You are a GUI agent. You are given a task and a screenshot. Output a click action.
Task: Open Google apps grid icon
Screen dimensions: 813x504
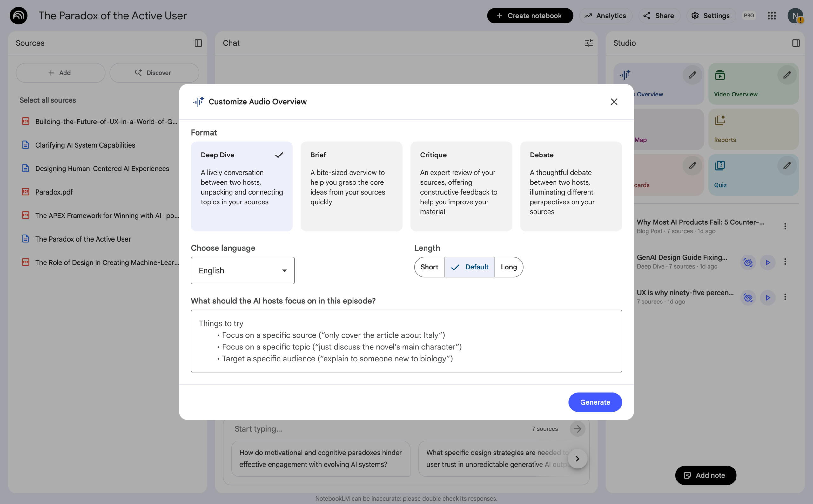coord(771,16)
